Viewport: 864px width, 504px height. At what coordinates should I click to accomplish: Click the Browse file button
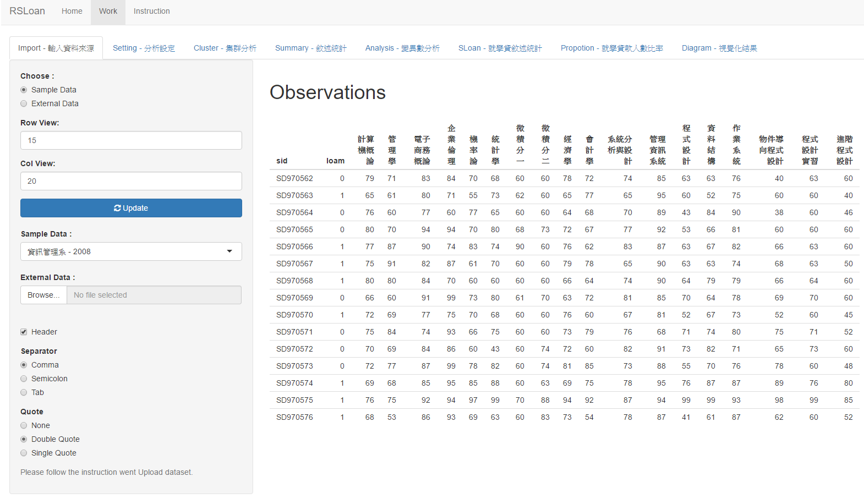click(x=43, y=295)
